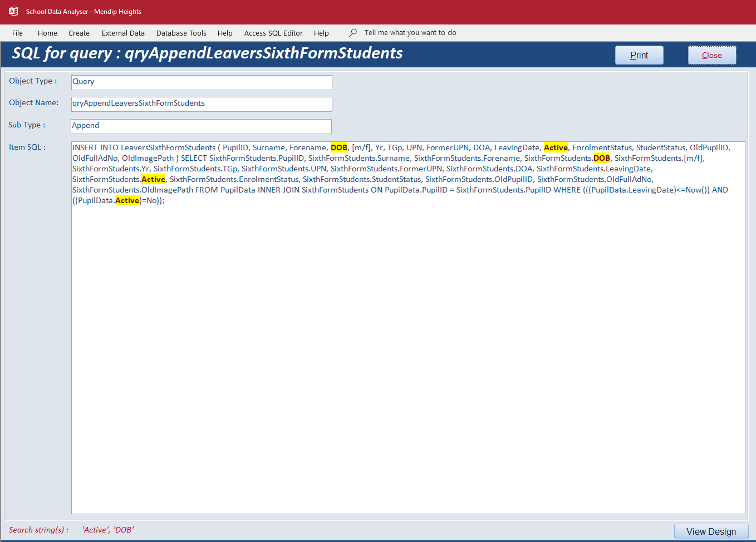
Task: Open the first Help tab
Action: click(x=225, y=33)
